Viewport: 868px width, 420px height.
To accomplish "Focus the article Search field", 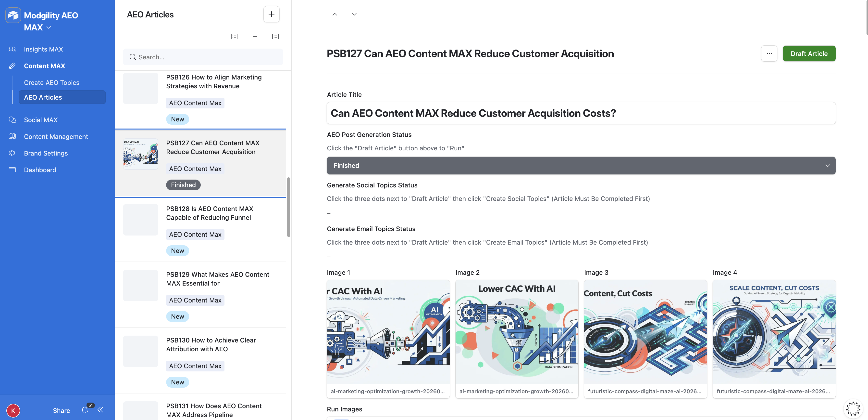I will [203, 57].
